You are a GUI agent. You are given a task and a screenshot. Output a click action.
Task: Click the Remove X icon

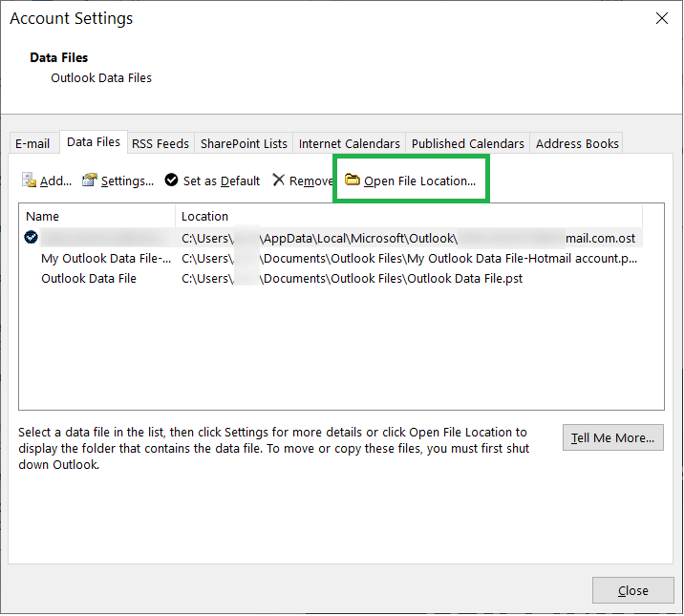click(x=278, y=180)
